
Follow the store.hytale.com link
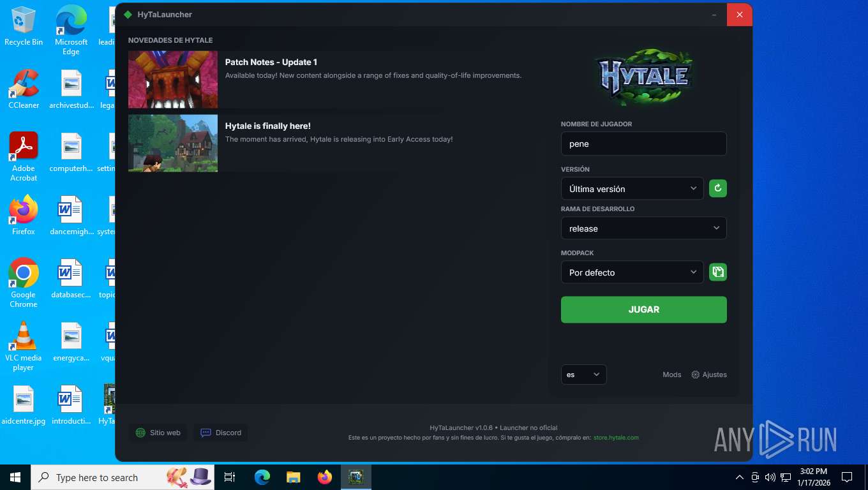tap(616, 438)
